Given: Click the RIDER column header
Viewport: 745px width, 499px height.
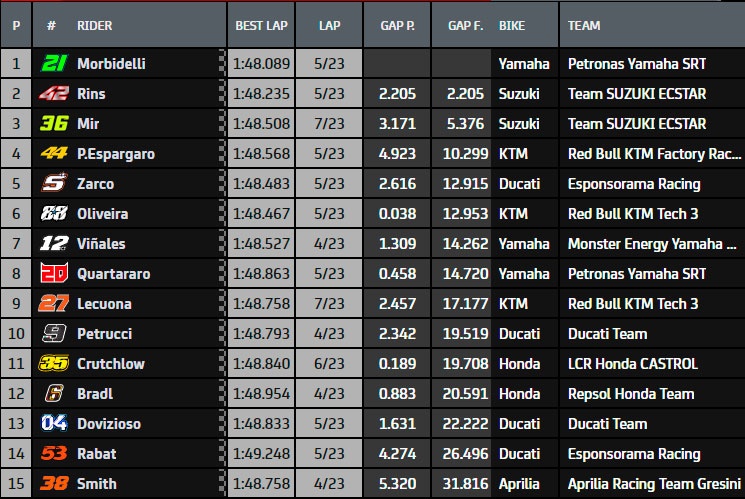Looking at the screenshot, I should click(x=95, y=26).
